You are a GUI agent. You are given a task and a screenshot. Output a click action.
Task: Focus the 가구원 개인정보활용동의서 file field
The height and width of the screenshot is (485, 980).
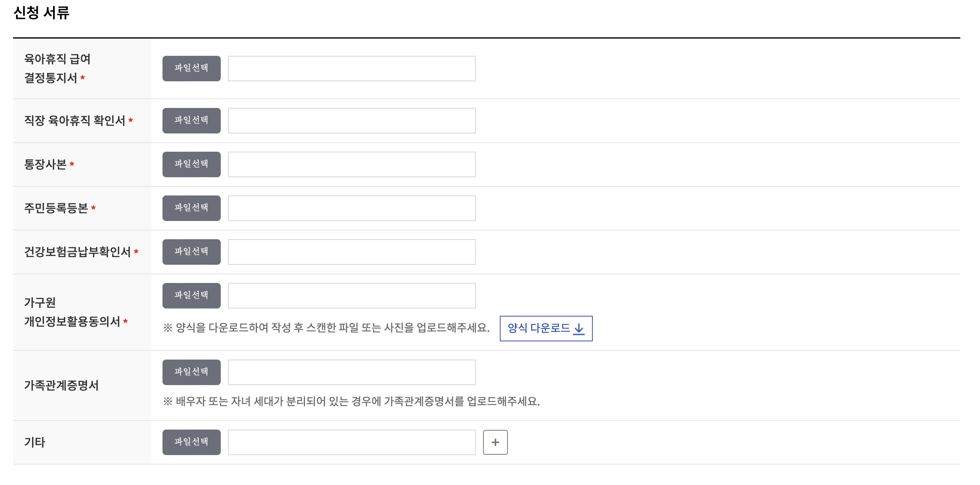coord(352,295)
